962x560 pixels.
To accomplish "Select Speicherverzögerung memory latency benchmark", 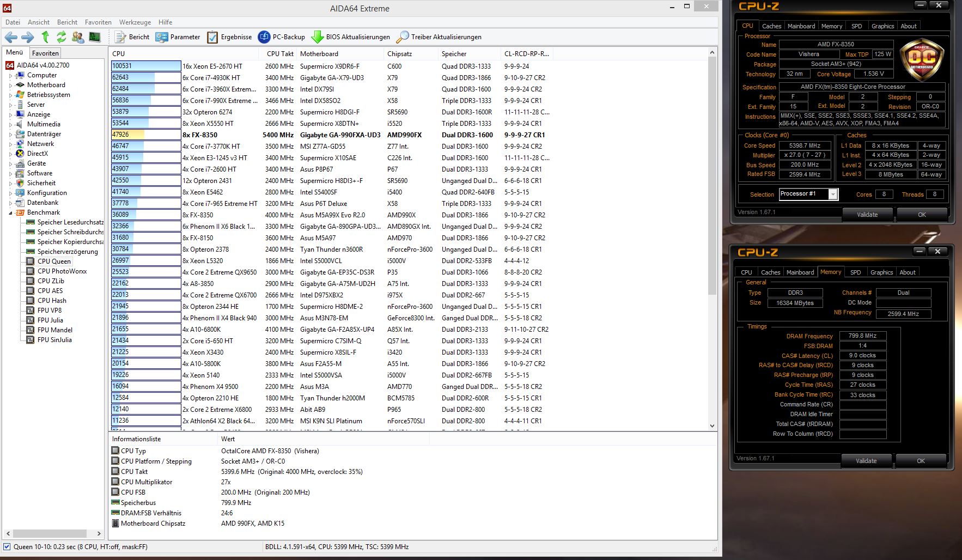I will point(68,251).
